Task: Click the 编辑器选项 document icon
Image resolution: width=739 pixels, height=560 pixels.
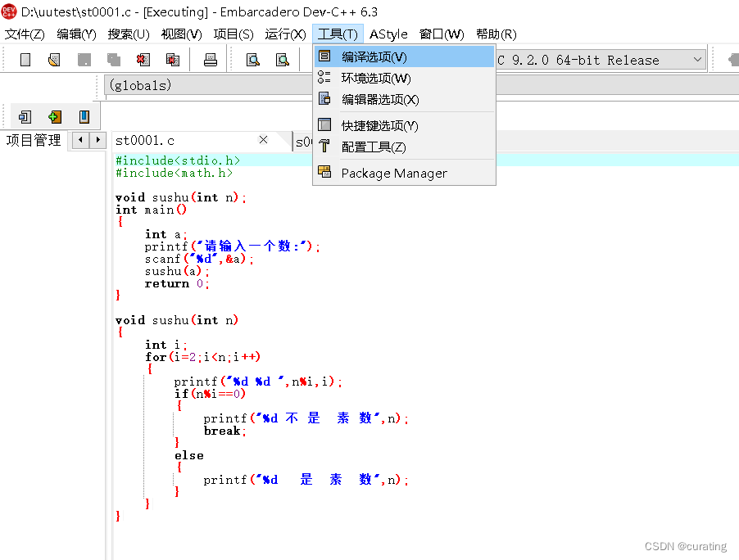Action: 324,98
